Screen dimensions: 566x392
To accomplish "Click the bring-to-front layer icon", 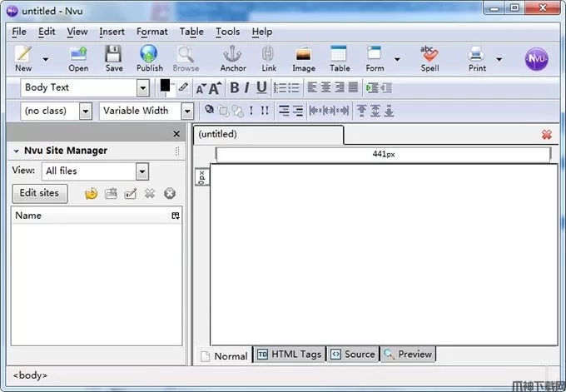I will tap(223, 112).
